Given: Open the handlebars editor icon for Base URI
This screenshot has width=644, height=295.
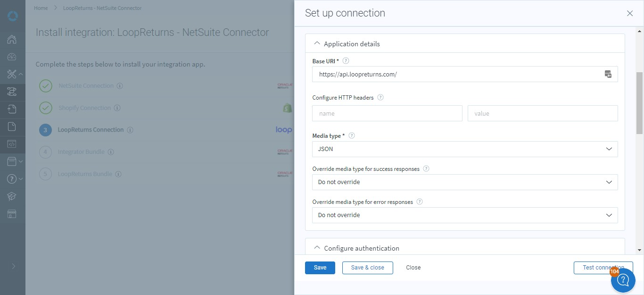Looking at the screenshot, I should 608,74.
